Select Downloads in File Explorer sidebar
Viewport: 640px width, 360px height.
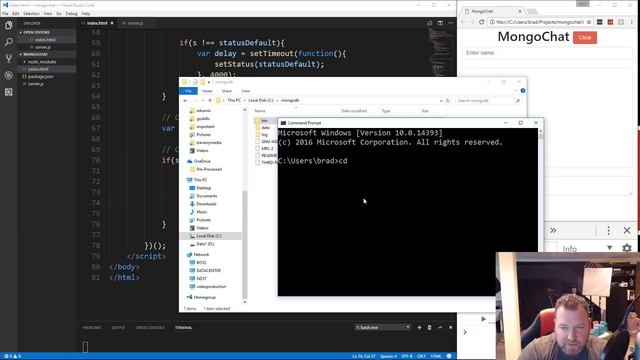tap(206, 204)
